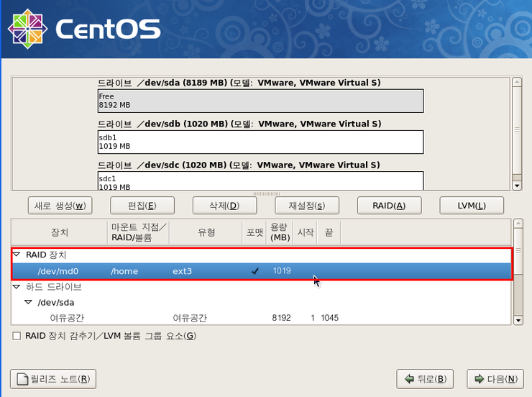Viewport: 532px width, 397px height.
Task: Sort by 장치 column header
Action: (59, 232)
